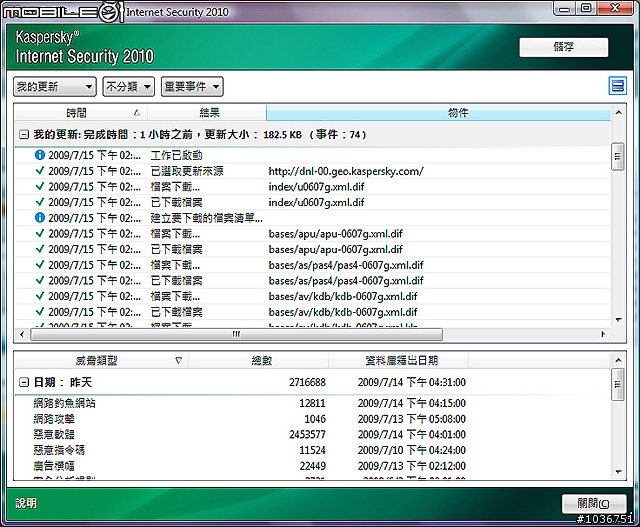Open the 說明 help link
Screen dimensions: 640x527
pyautogui.click(x=26, y=503)
